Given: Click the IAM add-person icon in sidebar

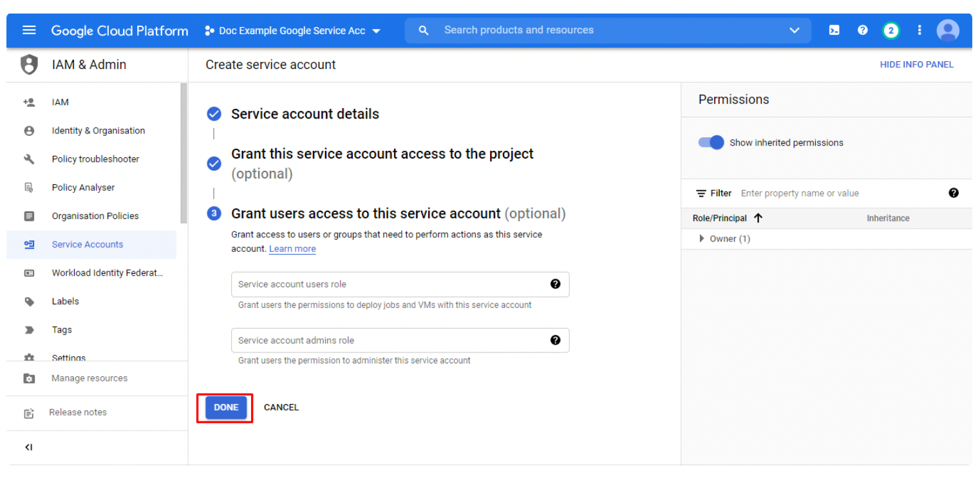Looking at the screenshot, I should coord(29,102).
